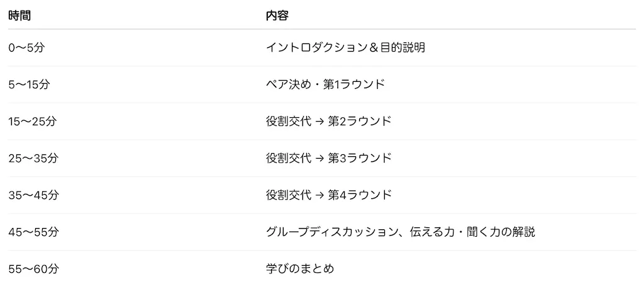This screenshot has width=644, height=291.
Task: Click the 第2ラウンド text
Action: pos(360,121)
